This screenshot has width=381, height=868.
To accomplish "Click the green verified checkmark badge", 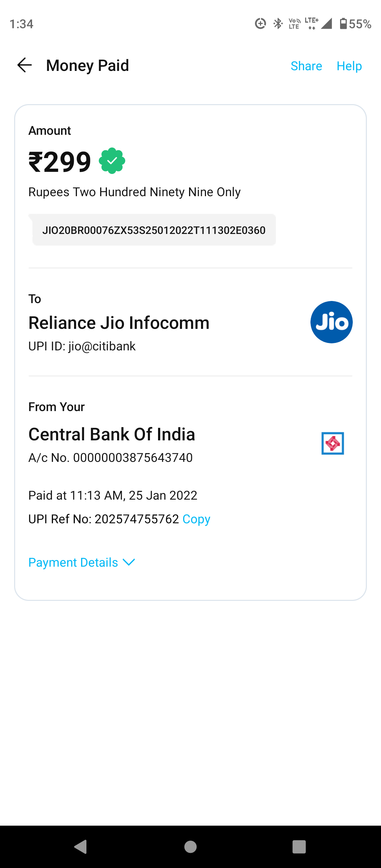I will [x=112, y=161].
